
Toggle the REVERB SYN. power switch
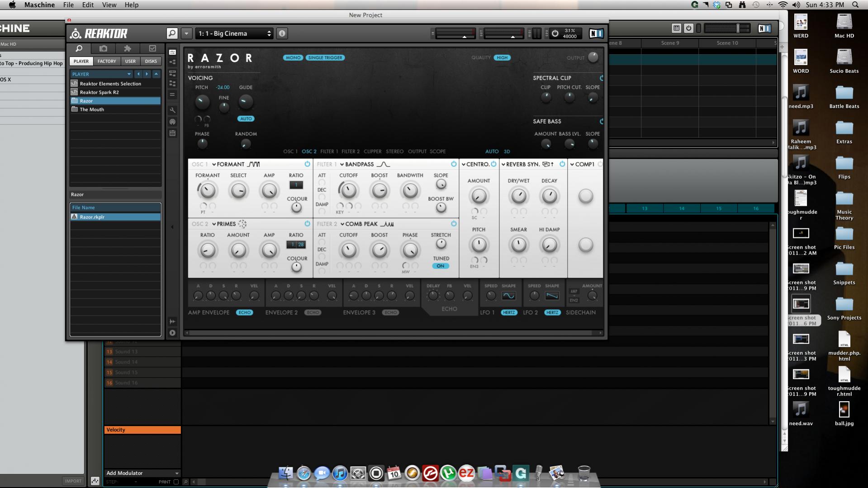pos(562,164)
